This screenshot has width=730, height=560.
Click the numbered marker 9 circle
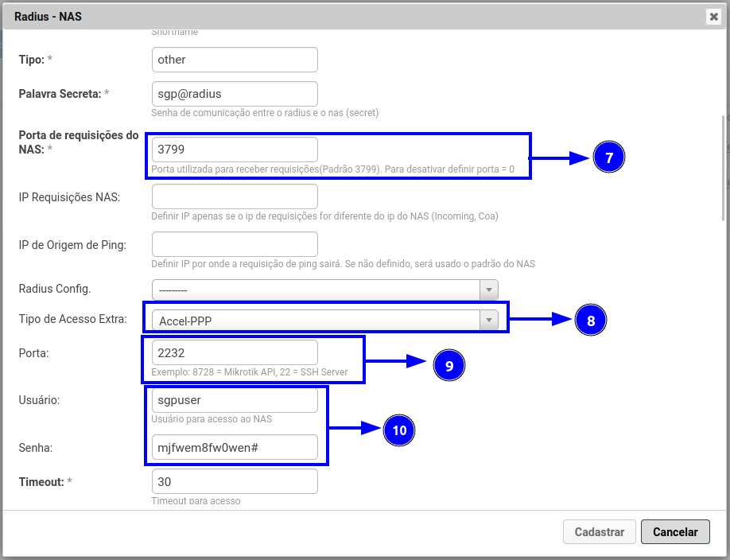[x=448, y=365]
